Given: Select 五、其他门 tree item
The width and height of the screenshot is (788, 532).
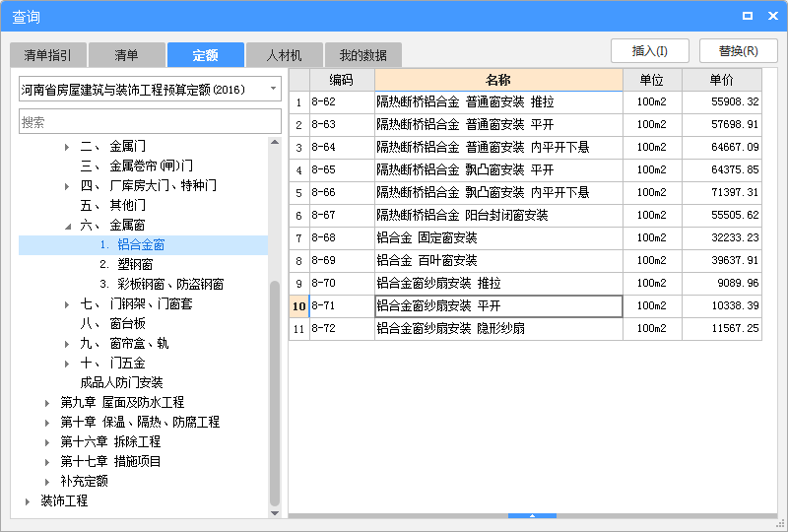Looking at the screenshot, I should point(112,205).
